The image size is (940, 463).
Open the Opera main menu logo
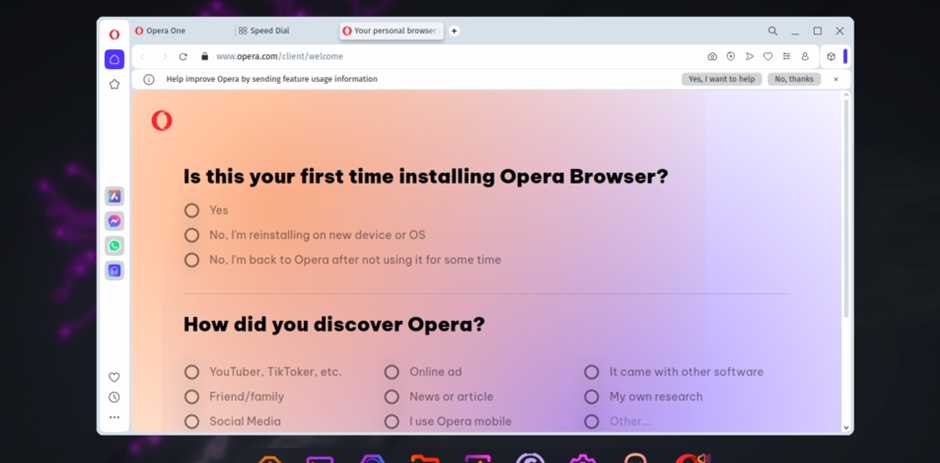(x=114, y=34)
